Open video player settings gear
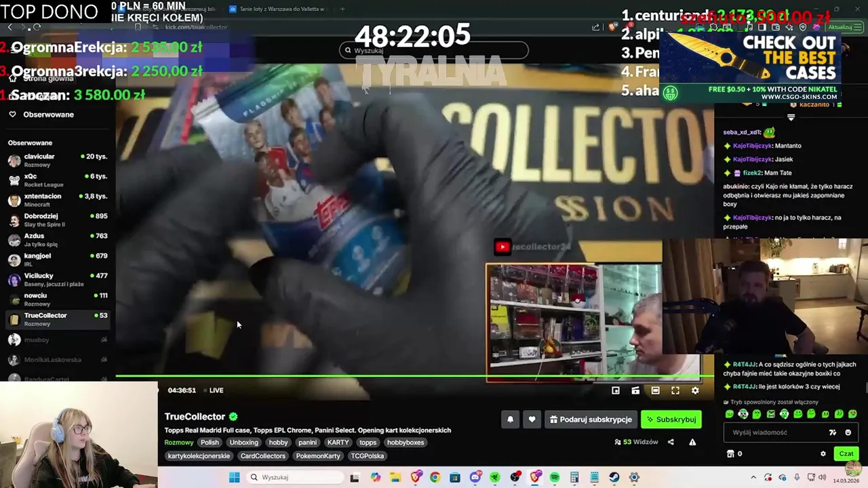The height and width of the screenshot is (488, 868). [x=695, y=390]
